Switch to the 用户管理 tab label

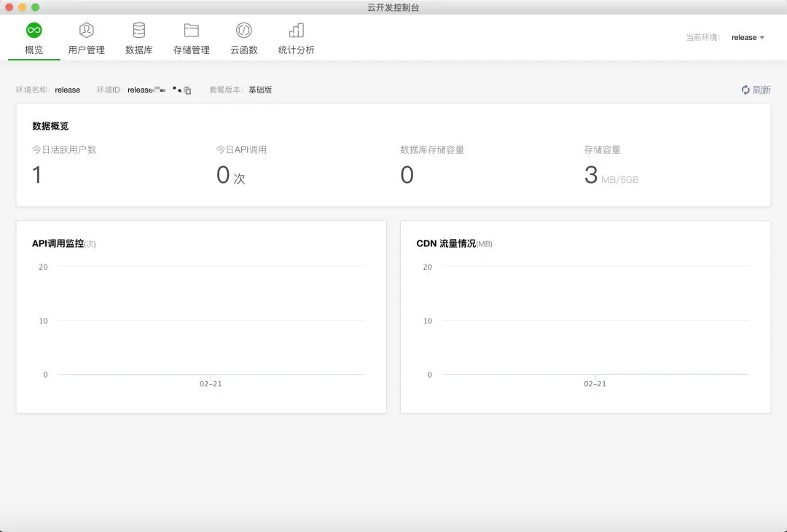(x=86, y=50)
